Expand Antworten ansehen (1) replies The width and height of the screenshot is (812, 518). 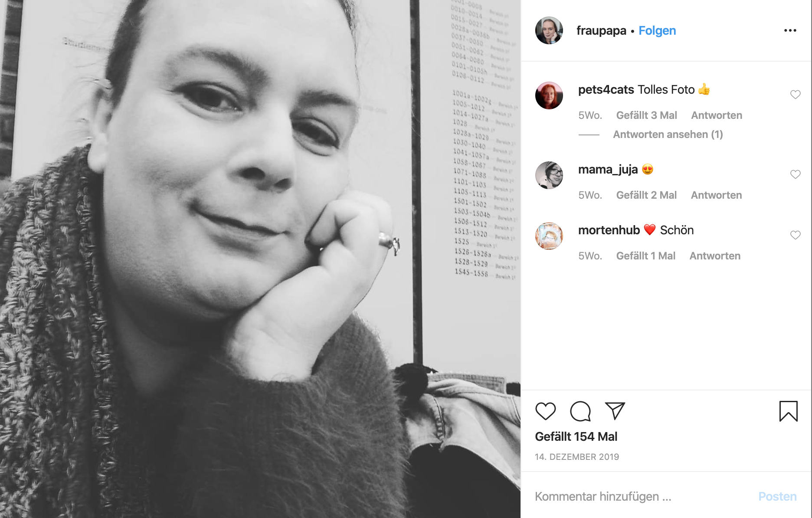[x=668, y=134]
